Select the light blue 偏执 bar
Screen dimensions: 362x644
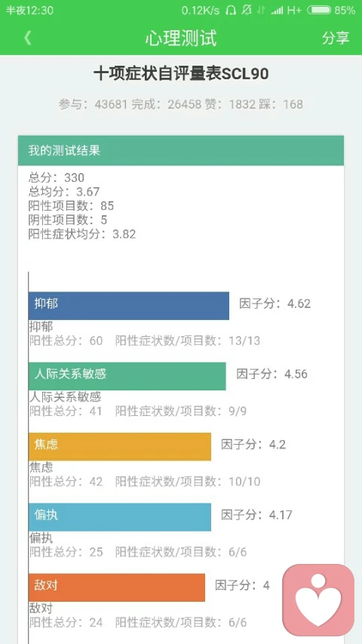(x=120, y=516)
